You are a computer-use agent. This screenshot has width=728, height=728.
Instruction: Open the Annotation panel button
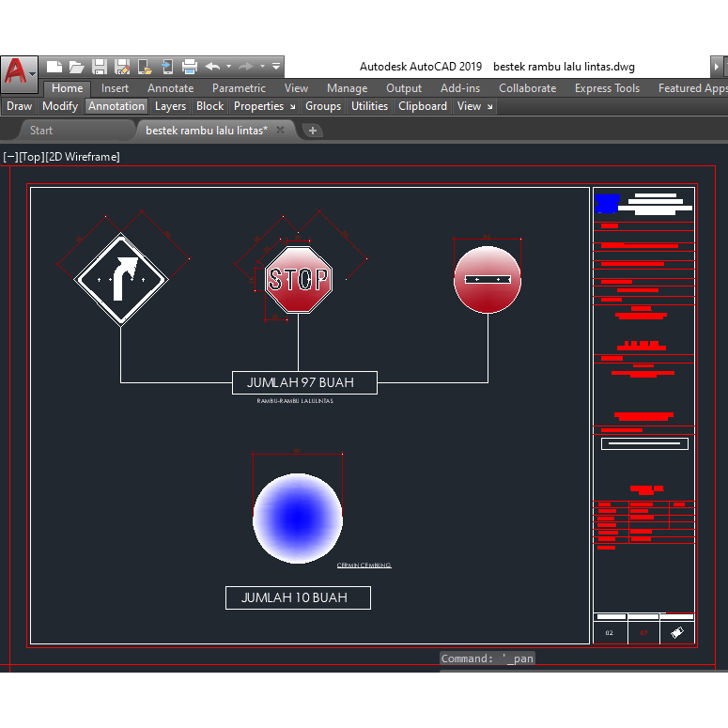tap(116, 106)
